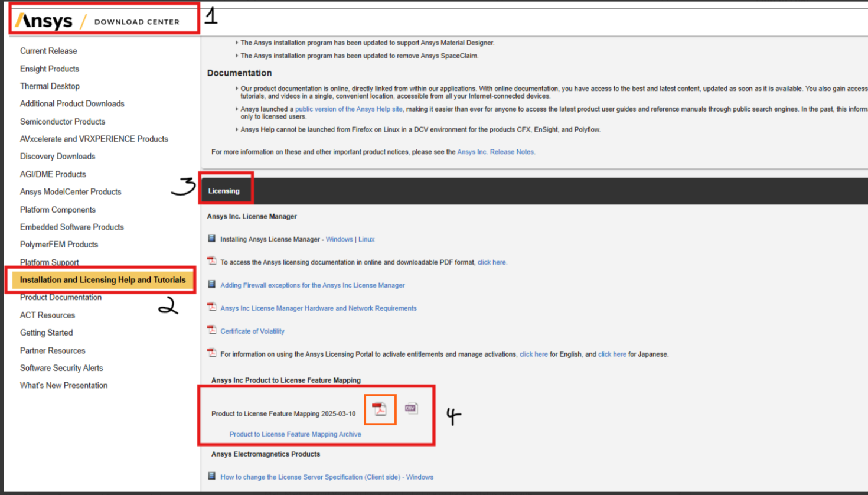Click the Download Center header text
Viewport: 868px width, 495px height.
tap(137, 22)
